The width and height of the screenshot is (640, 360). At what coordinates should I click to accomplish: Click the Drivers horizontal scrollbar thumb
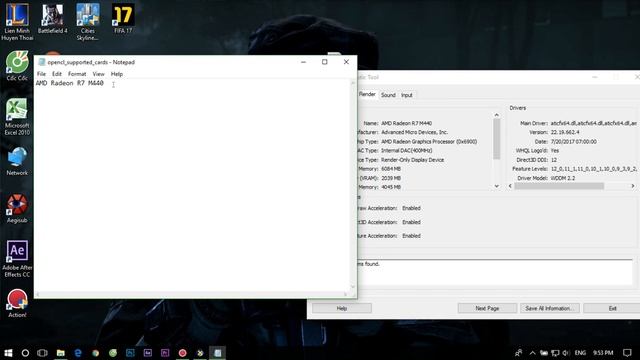559,186
